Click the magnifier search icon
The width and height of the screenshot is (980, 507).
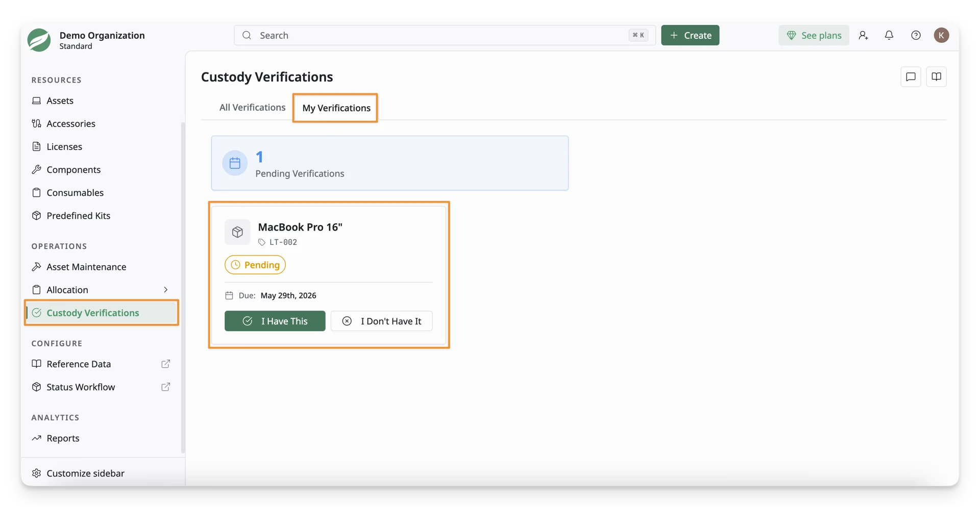click(247, 35)
